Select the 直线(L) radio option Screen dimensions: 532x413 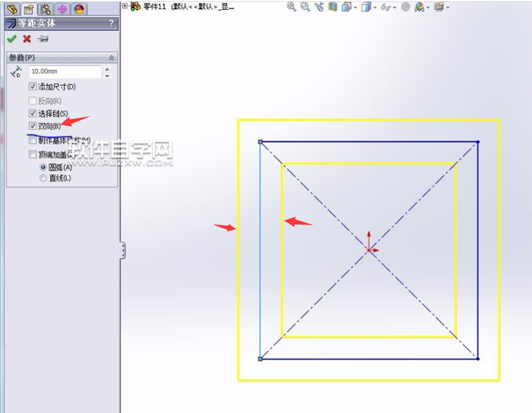click(x=43, y=178)
